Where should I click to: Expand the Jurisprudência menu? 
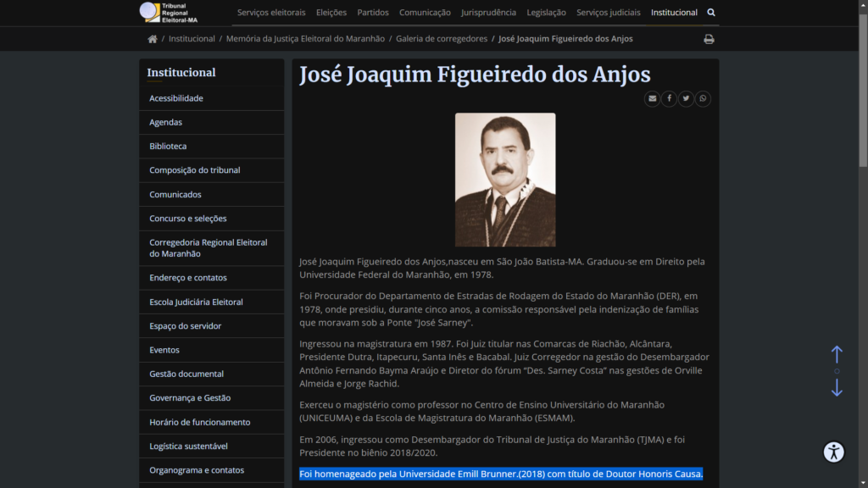488,13
